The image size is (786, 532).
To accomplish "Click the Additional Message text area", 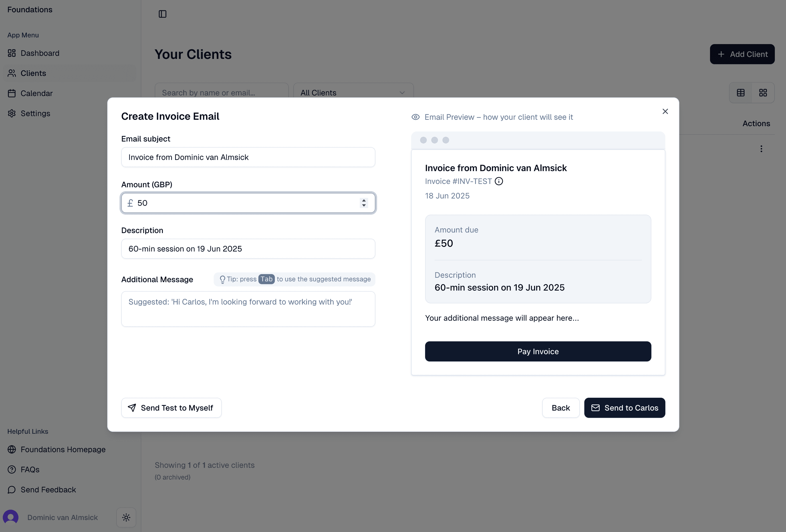I will click(248, 309).
